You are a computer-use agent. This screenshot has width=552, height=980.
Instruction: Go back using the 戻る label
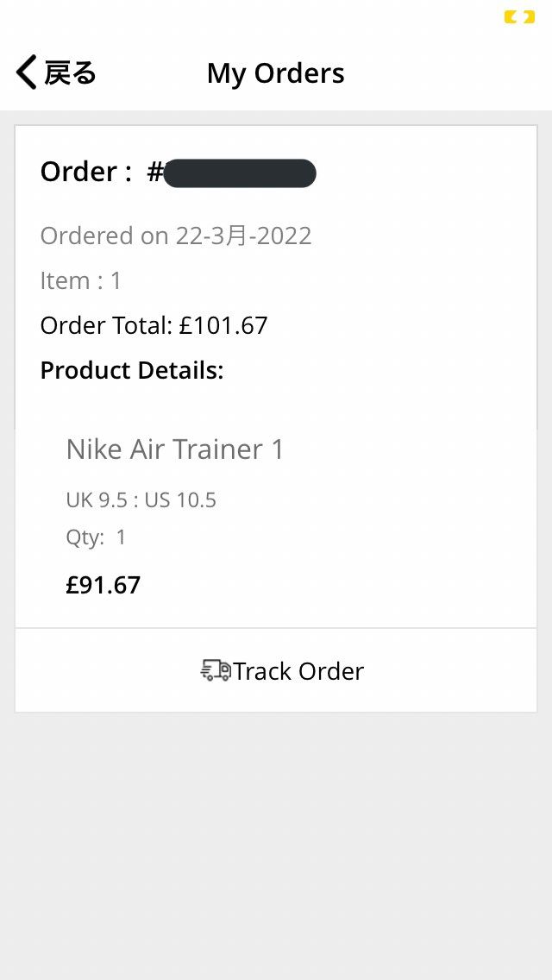tap(70, 73)
